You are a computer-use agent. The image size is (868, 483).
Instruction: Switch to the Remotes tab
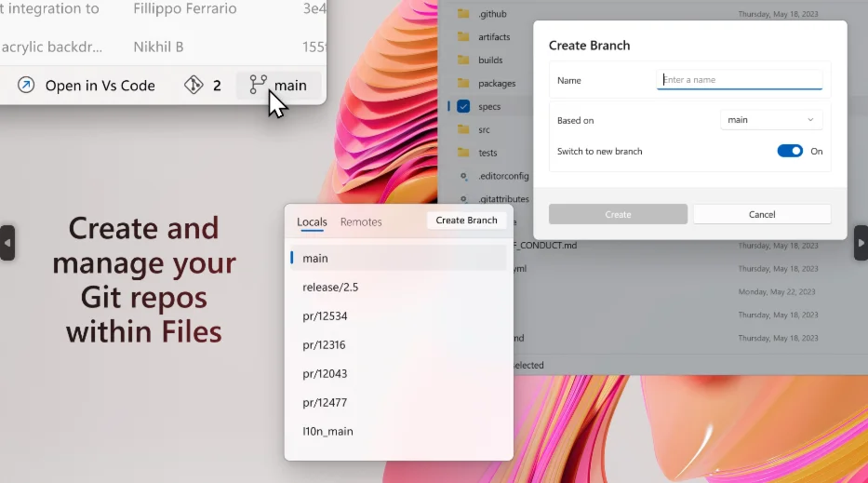361,222
